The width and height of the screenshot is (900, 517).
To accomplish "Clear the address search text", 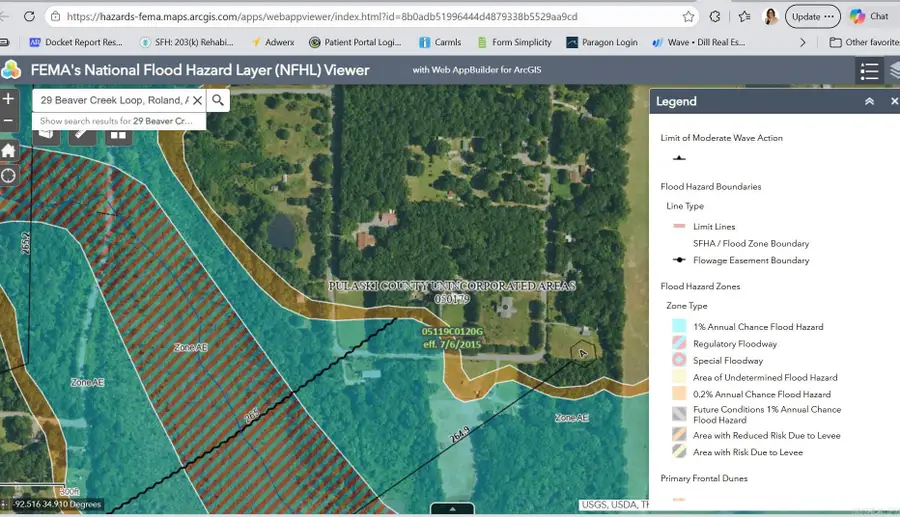I will (197, 100).
